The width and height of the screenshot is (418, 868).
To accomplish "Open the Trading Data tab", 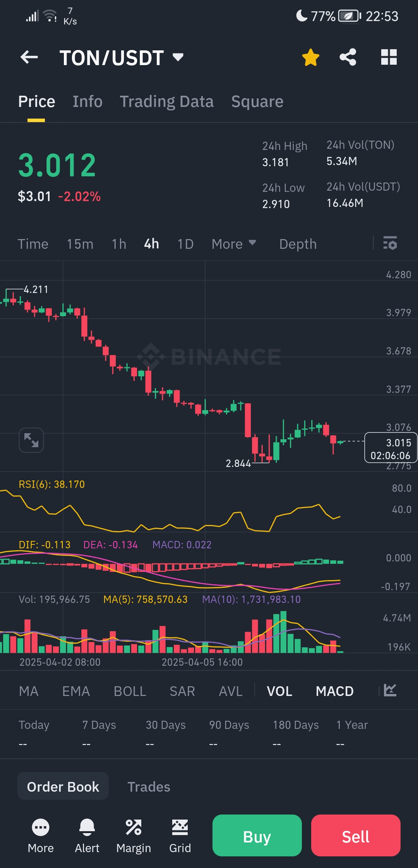I will (x=166, y=102).
